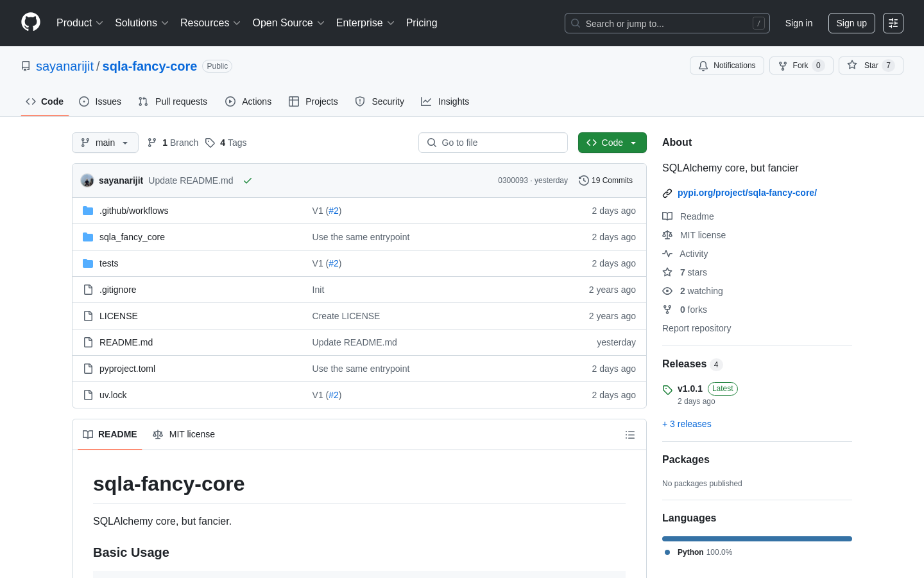Click the 7 stars link in About

[x=693, y=272]
